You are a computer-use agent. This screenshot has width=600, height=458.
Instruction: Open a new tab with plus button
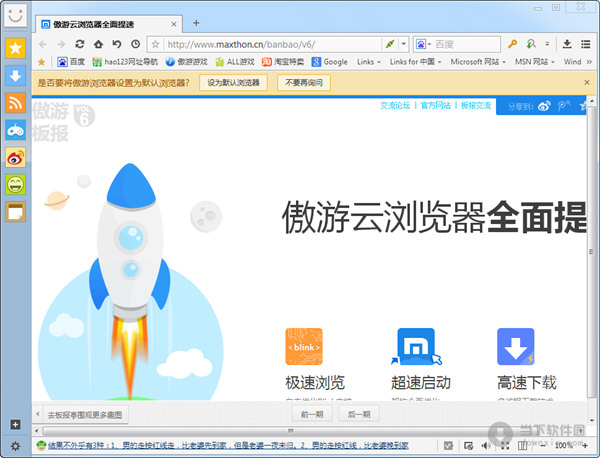point(196,23)
